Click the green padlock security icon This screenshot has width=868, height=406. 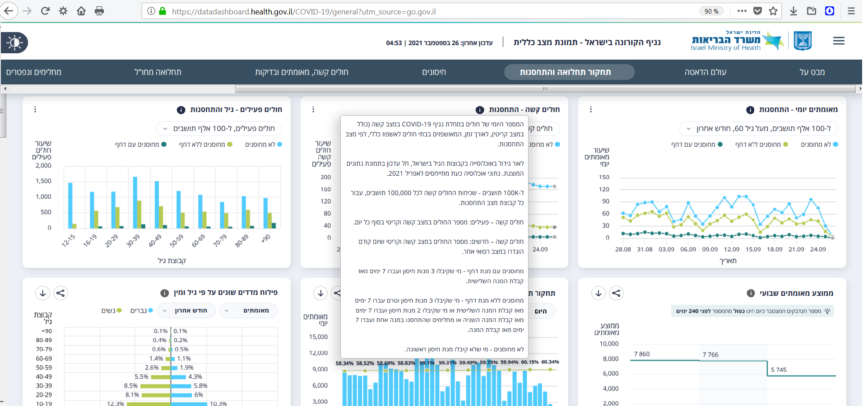[x=162, y=11]
